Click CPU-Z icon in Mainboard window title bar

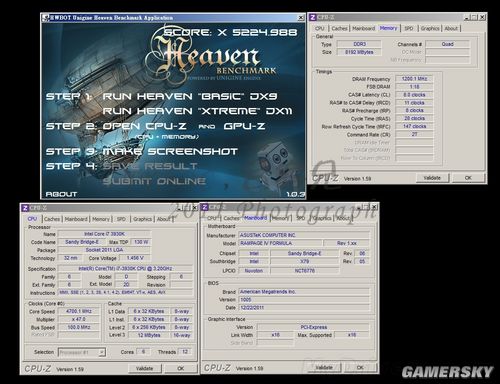[x=205, y=207]
